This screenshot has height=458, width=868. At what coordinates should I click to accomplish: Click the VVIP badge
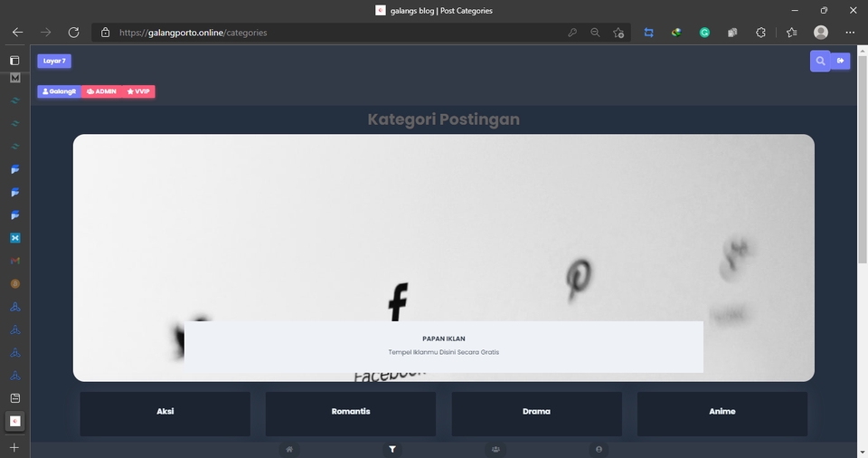138,91
